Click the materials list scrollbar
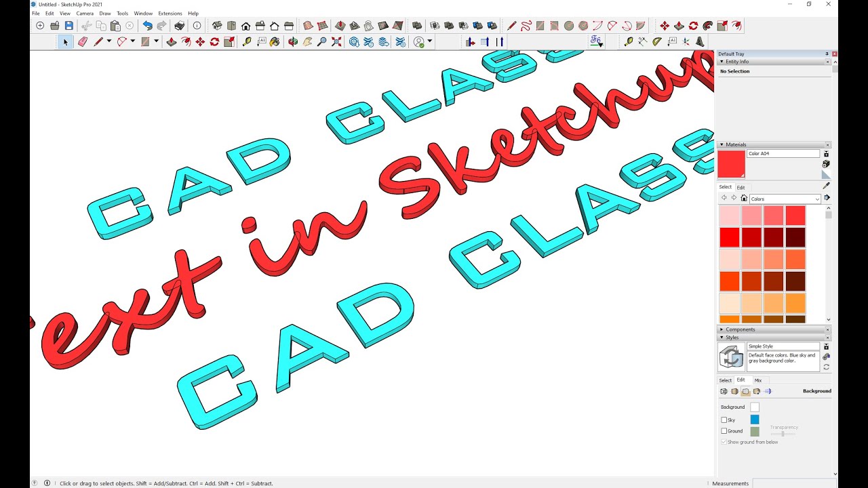868x488 pixels. (829, 264)
